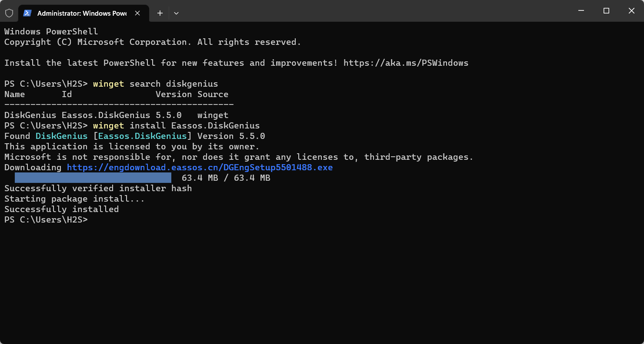The width and height of the screenshot is (644, 344).
Task: Click the 'Version' column header
Action: (x=174, y=94)
